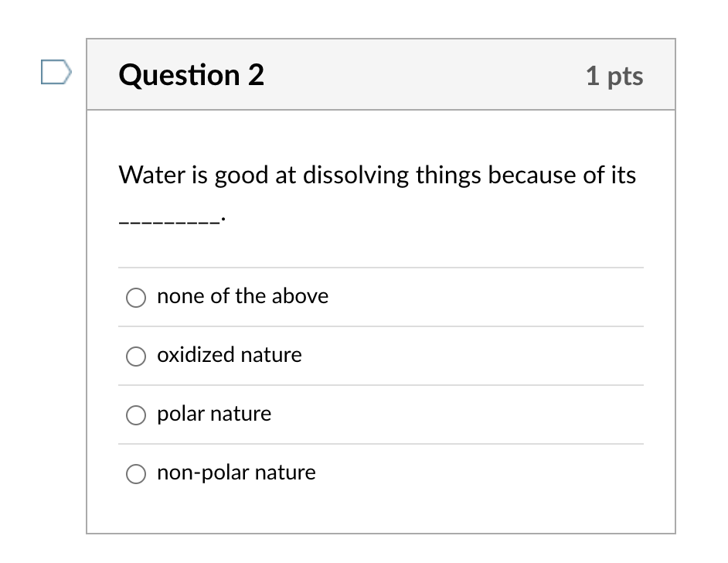Click the divider above "non-polar nature" option
This screenshot has height=563, width=728.
[x=380, y=444]
